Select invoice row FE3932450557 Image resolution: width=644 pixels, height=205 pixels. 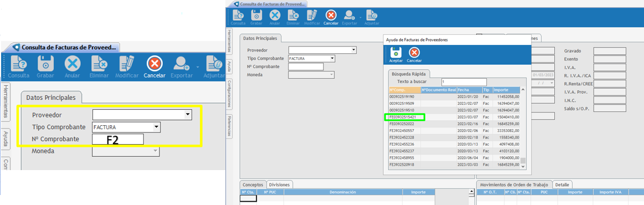click(x=454, y=131)
